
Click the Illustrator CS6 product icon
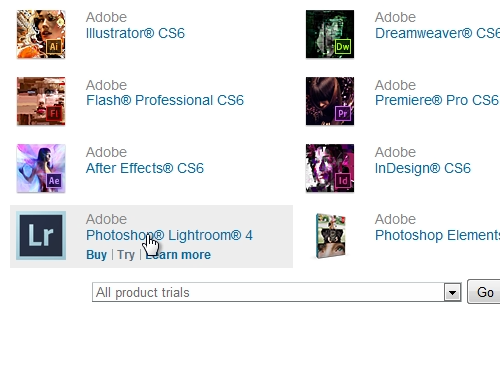pyautogui.click(x=41, y=34)
